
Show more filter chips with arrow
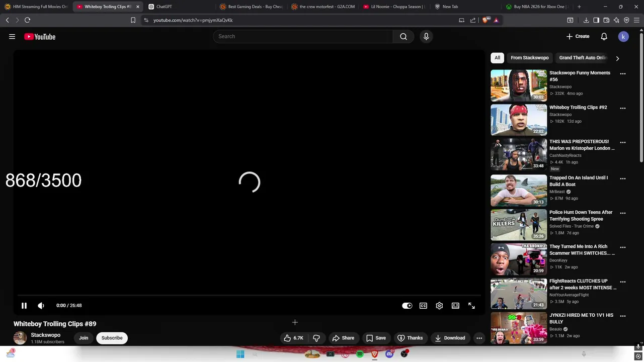tap(617, 58)
